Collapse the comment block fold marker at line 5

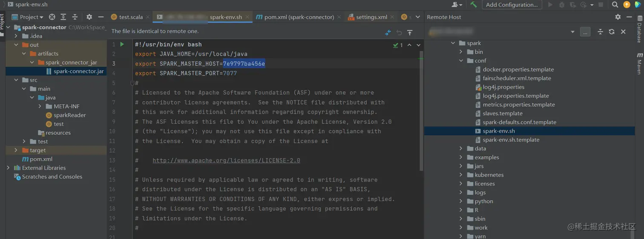point(132,83)
